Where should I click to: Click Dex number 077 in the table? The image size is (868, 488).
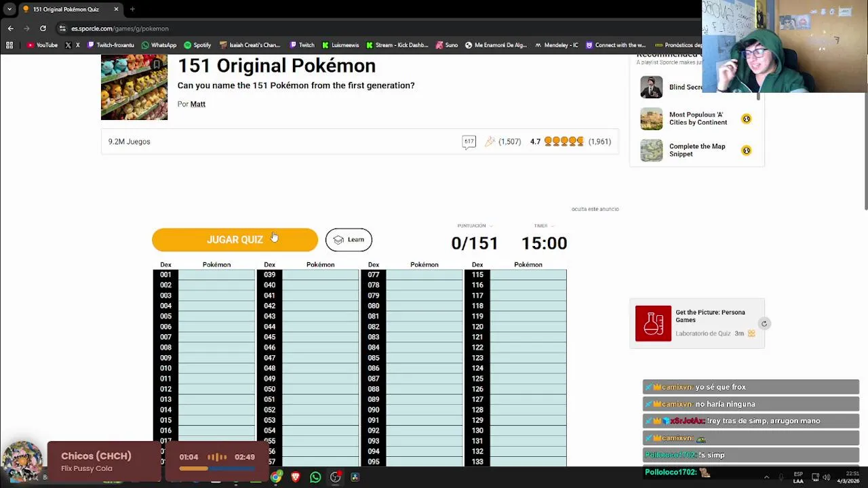pos(374,274)
